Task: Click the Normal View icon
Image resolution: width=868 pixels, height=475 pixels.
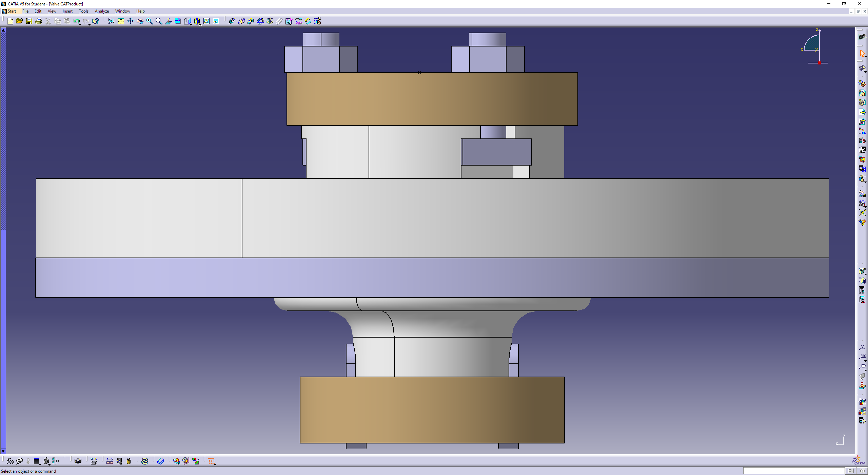Action: (169, 21)
